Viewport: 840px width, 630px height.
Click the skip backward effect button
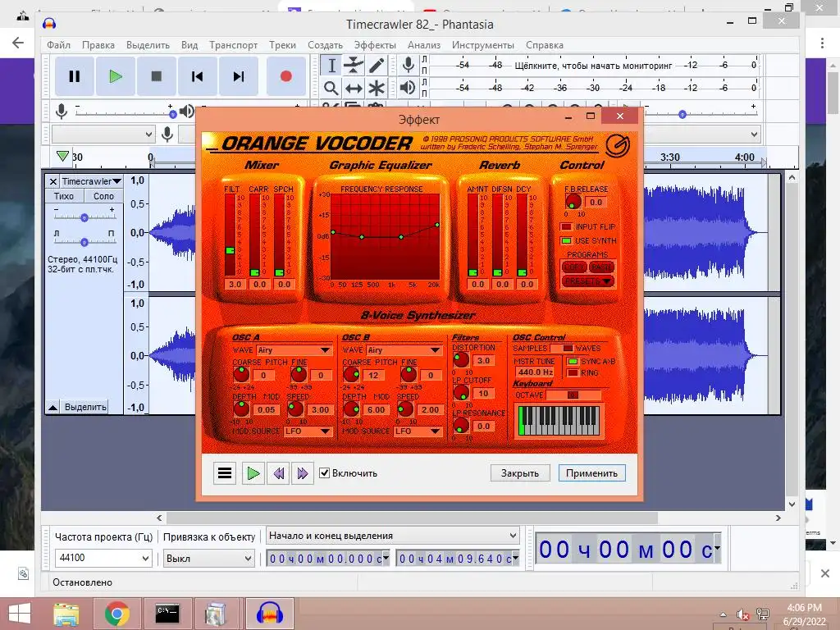[x=279, y=473]
